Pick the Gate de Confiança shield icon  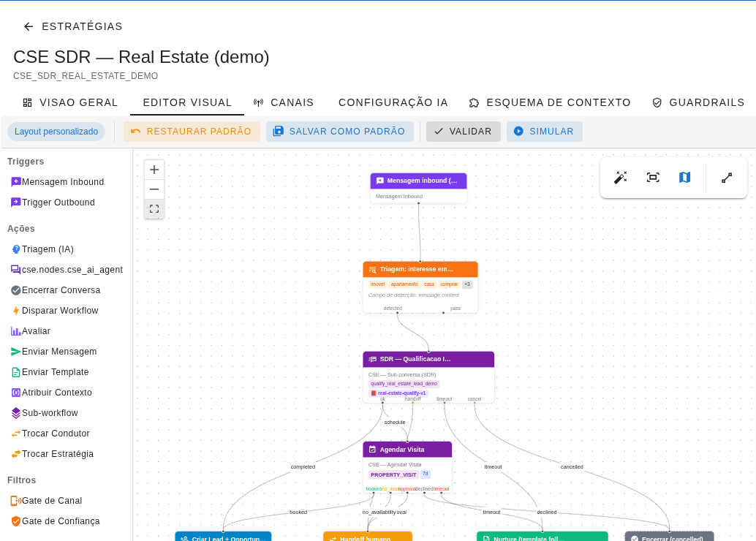[16, 521]
